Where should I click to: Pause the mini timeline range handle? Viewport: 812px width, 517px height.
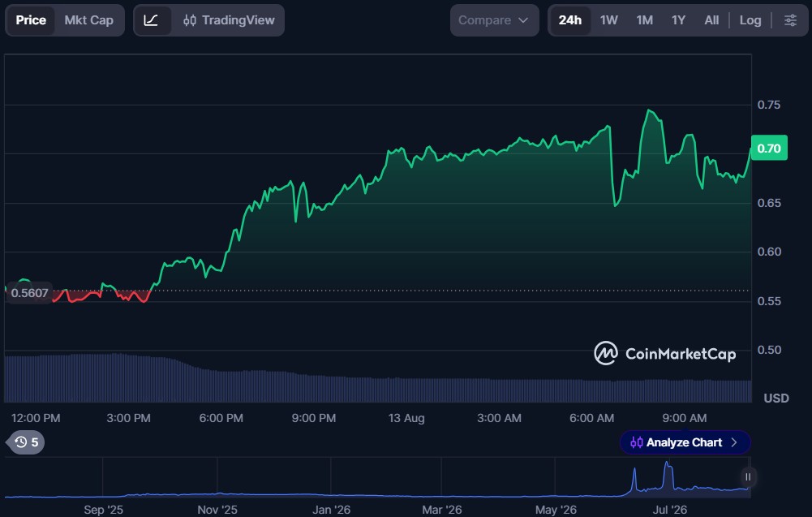click(748, 476)
